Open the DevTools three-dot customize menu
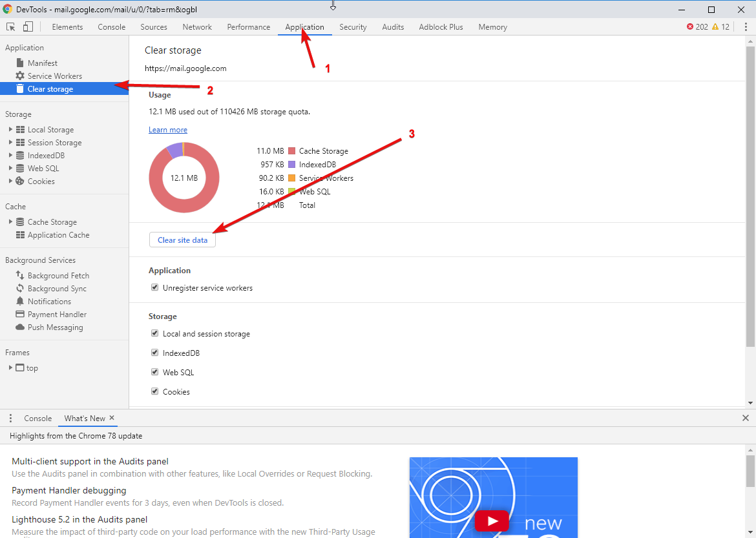Screen dimensions: 756x538 [746, 27]
